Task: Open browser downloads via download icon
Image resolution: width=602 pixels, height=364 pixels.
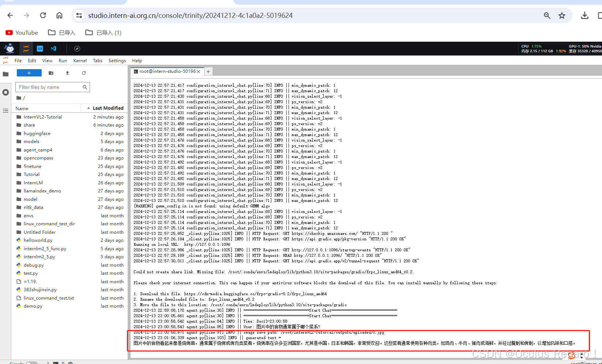Action: (x=584, y=15)
